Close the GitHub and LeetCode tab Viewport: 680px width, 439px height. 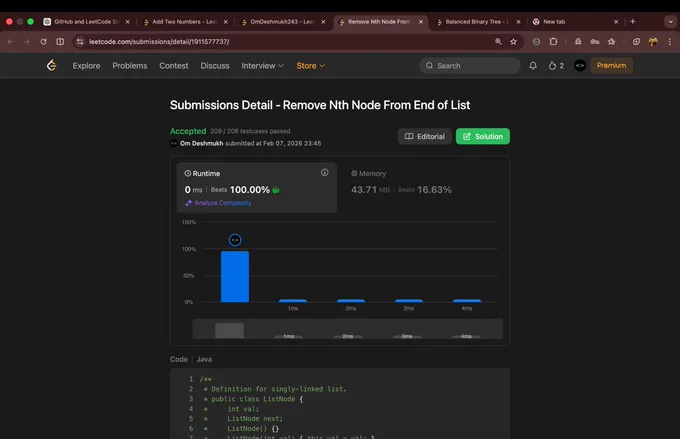coord(128,22)
